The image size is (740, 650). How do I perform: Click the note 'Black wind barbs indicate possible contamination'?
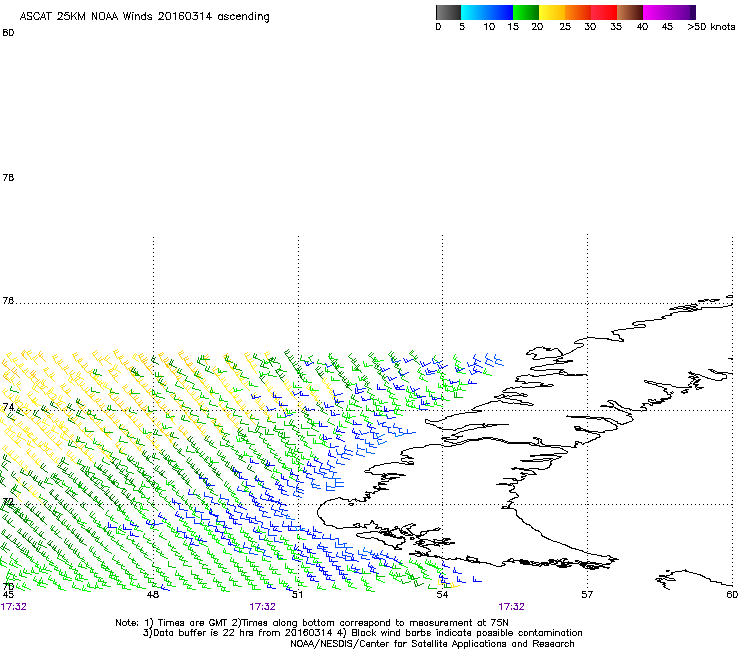[467, 633]
